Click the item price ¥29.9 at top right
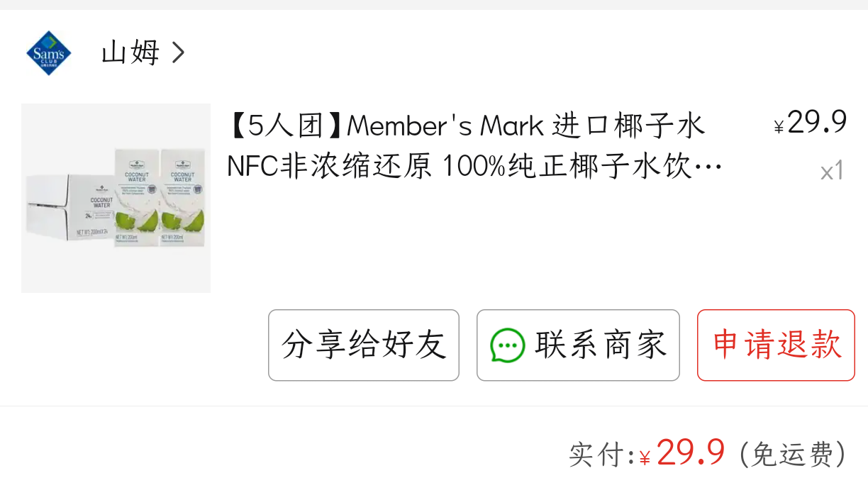The width and height of the screenshot is (868, 500). pos(811,123)
